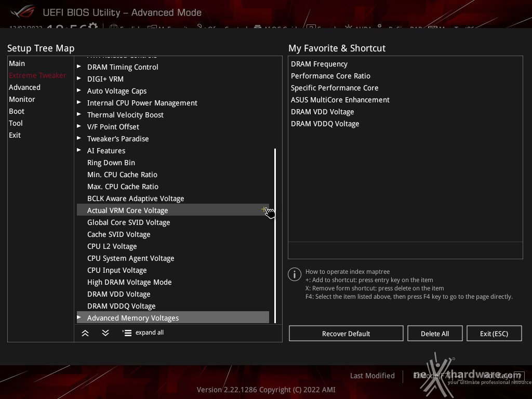Select CPU Input Voltage item
Image resolution: width=532 pixels, height=399 pixels.
(x=172, y=270)
